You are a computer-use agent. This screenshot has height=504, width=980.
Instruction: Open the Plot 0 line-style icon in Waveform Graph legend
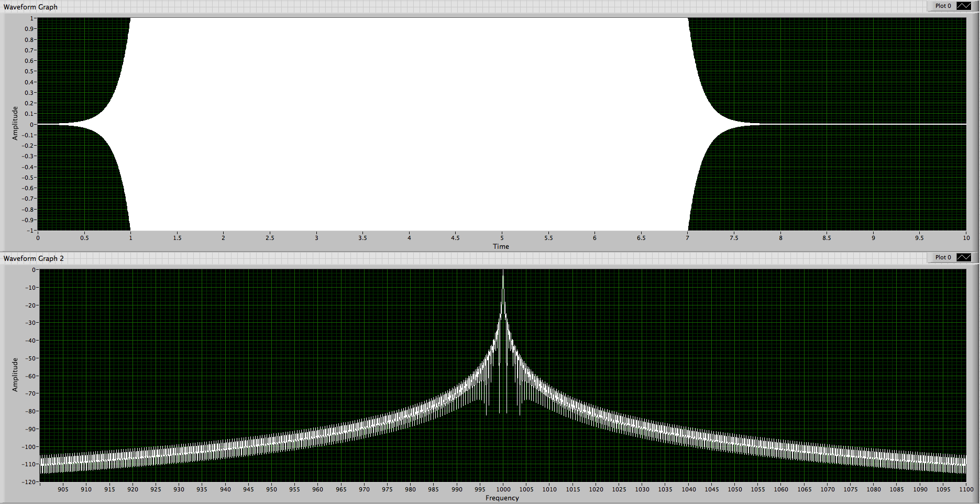(x=964, y=6)
